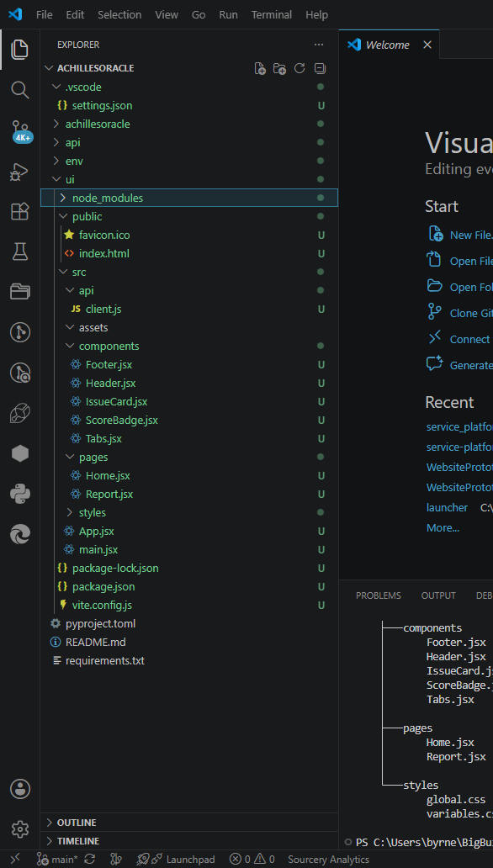This screenshot has width=493, height=868.
Task: Open the Terminal menu
Action: [x=272, y=15]
